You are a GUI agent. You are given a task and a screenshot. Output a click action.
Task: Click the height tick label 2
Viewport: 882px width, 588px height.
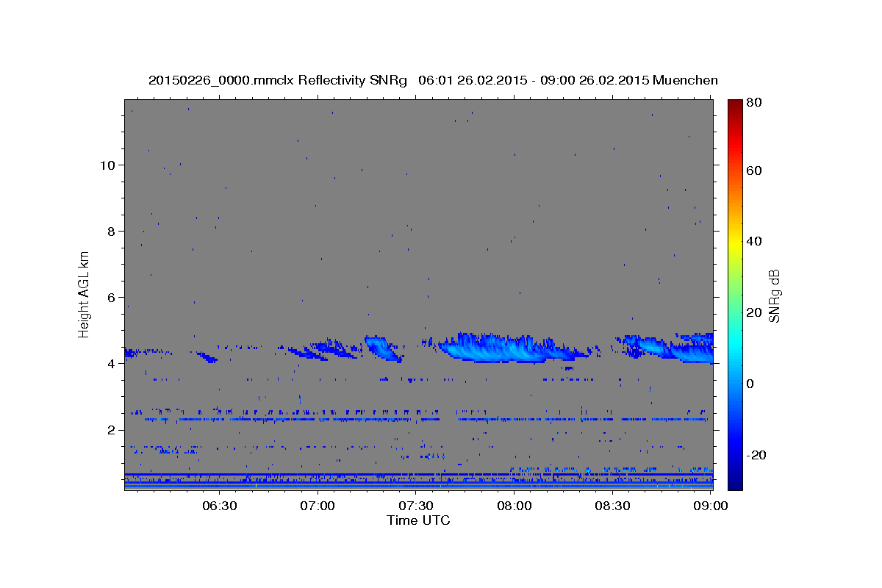point(110,429)
